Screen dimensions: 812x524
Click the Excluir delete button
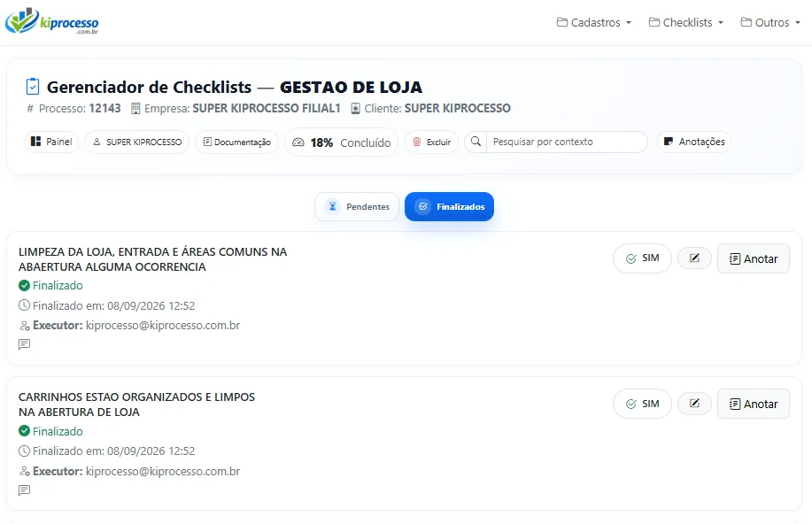pos(432,142)
